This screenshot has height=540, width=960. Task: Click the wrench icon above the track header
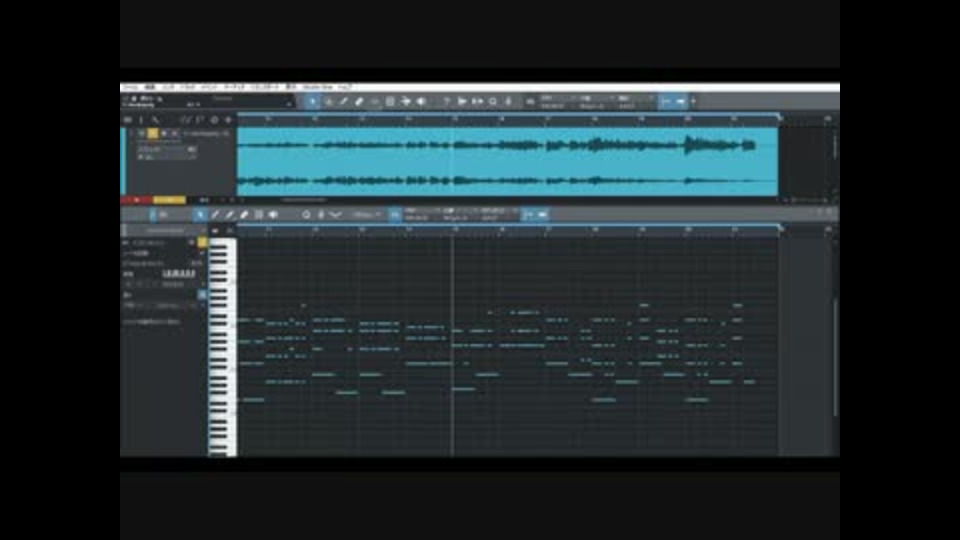pos(156,120)
